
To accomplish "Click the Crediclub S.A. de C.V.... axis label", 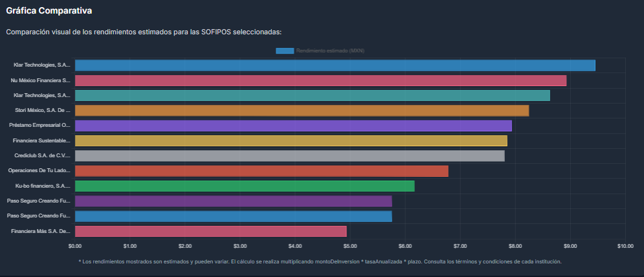I will [x=43, y=156].
